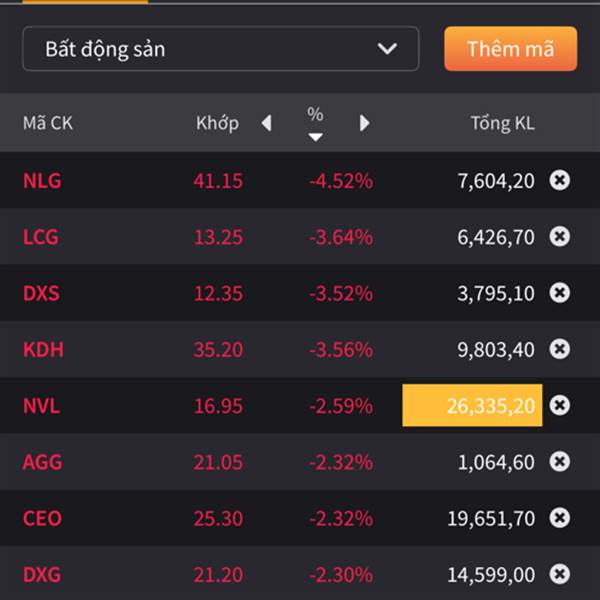Remove NLG from the watchlist
Image resolution: width=600 pixels, height=600 pixels.
[559, 180]
